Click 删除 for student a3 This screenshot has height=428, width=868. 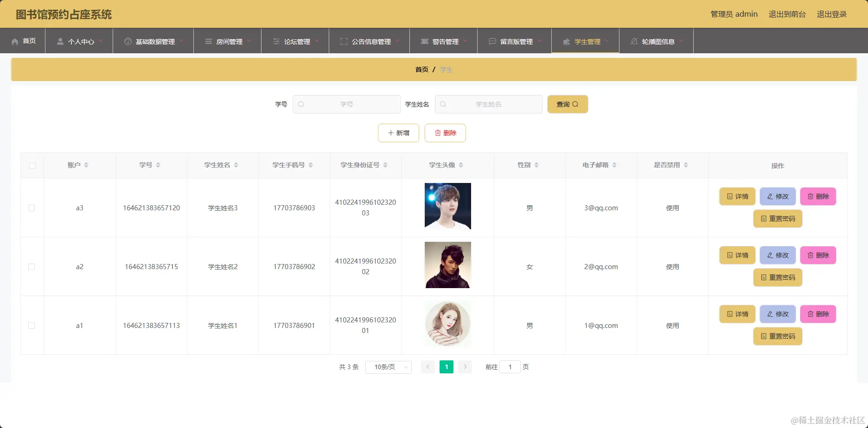click(818, 196)
